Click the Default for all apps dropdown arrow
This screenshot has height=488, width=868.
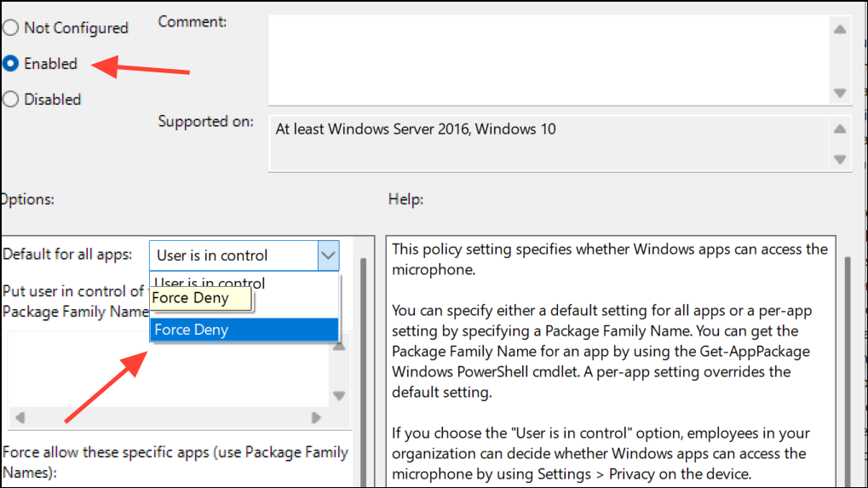pyautogui.click(x=328, y=255)
